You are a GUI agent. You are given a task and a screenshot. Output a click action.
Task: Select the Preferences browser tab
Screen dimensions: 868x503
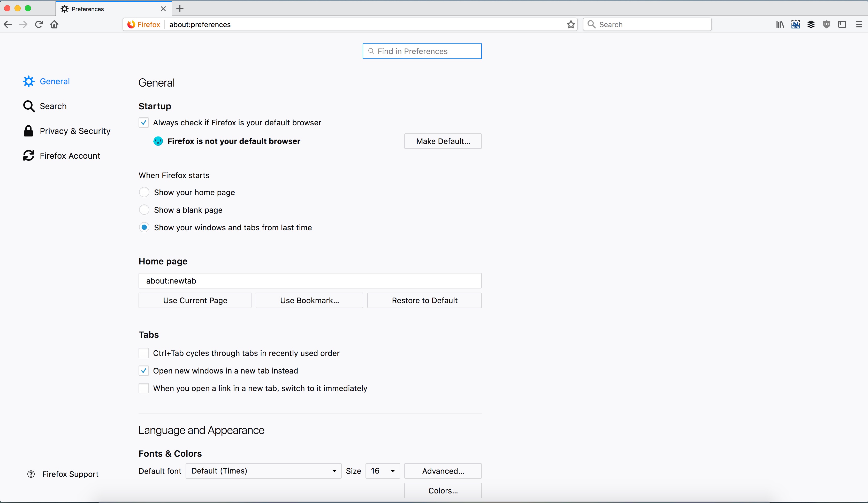(x=114, y=9)
